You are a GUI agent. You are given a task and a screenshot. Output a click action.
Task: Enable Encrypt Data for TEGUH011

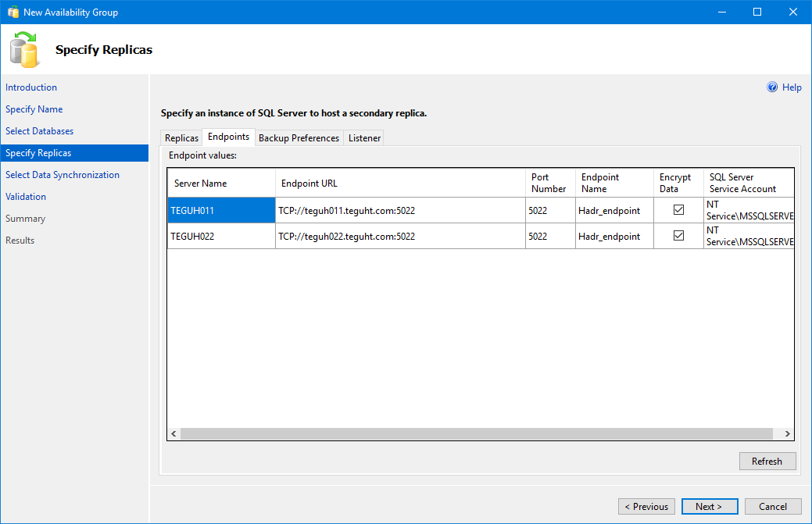(677, 210)
